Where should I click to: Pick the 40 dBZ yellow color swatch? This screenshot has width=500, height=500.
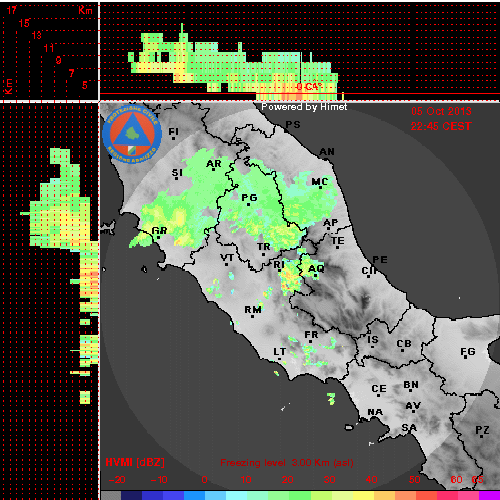pos(363,495)
